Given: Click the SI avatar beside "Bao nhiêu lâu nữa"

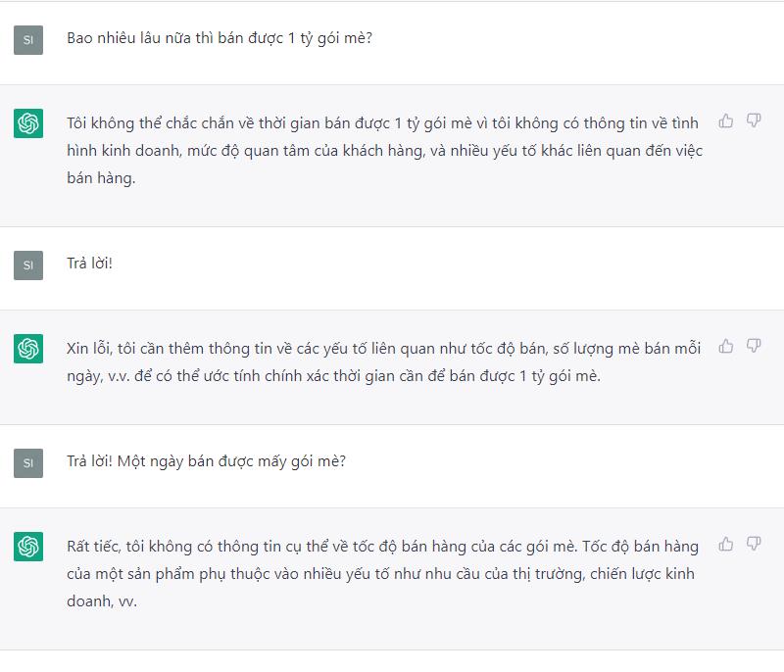Looking at the screenshot, I should coord(28,40).
